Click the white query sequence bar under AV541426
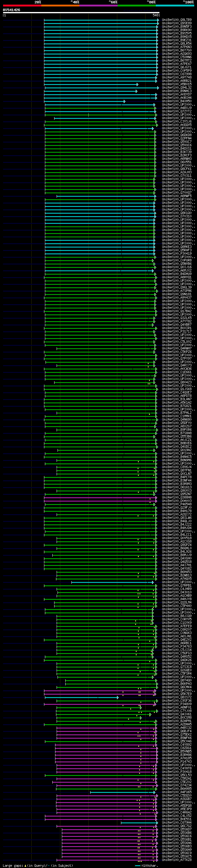The height and width of the screenshot is (868, 197). click(x=81, y=12)
